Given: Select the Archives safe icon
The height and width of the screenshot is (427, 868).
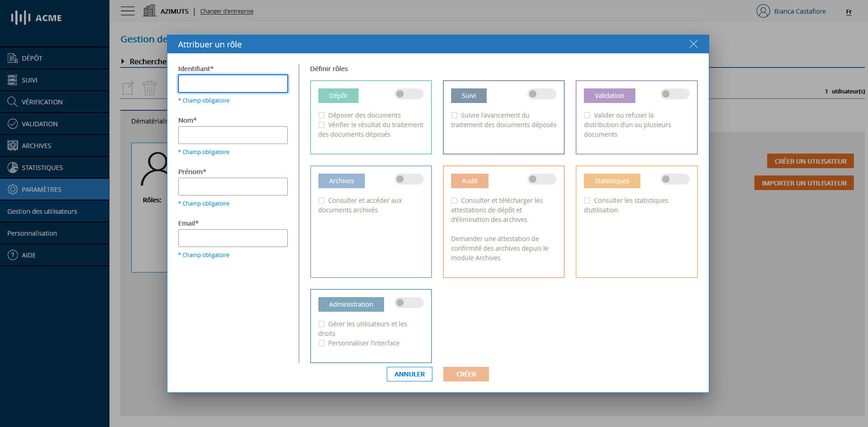Looking at the screenshot, I should pyautogui.click(x=12, y=145).
